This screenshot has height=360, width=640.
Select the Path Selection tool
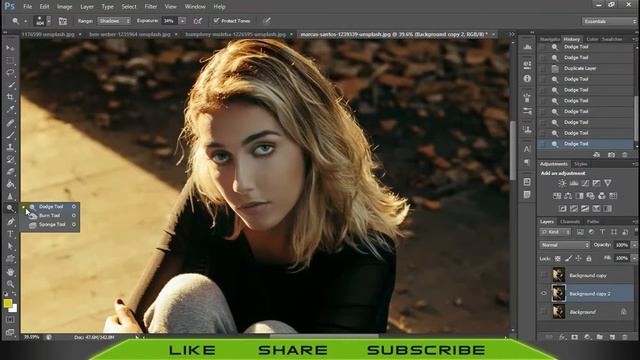10,246
